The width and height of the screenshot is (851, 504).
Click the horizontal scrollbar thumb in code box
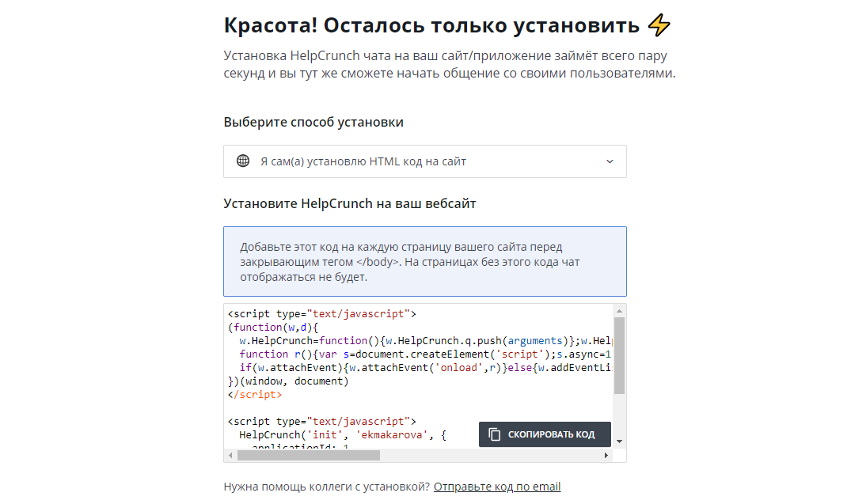pyautogui.click(x=308, y=455)
